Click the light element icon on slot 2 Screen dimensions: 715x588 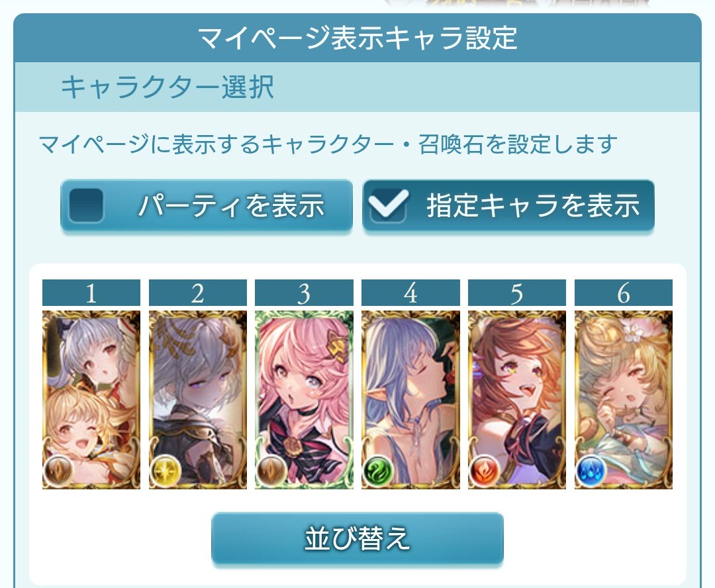click(x=165, y=470)
